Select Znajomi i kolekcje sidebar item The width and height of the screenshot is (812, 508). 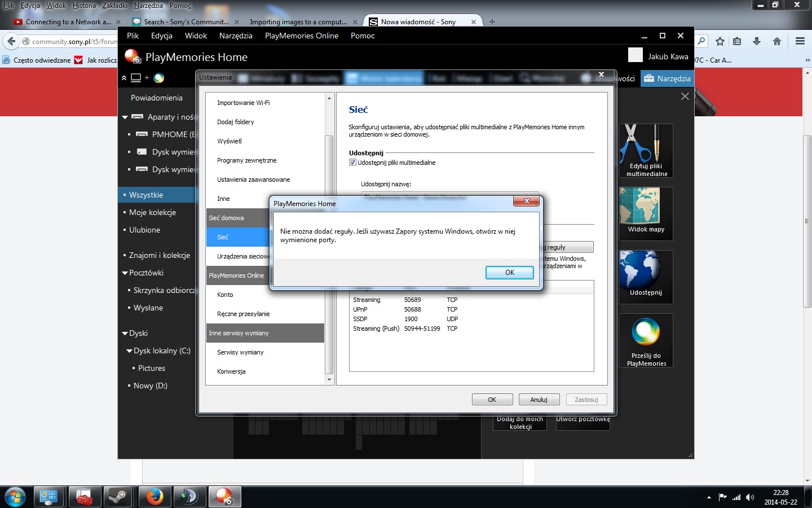[160, 255]
